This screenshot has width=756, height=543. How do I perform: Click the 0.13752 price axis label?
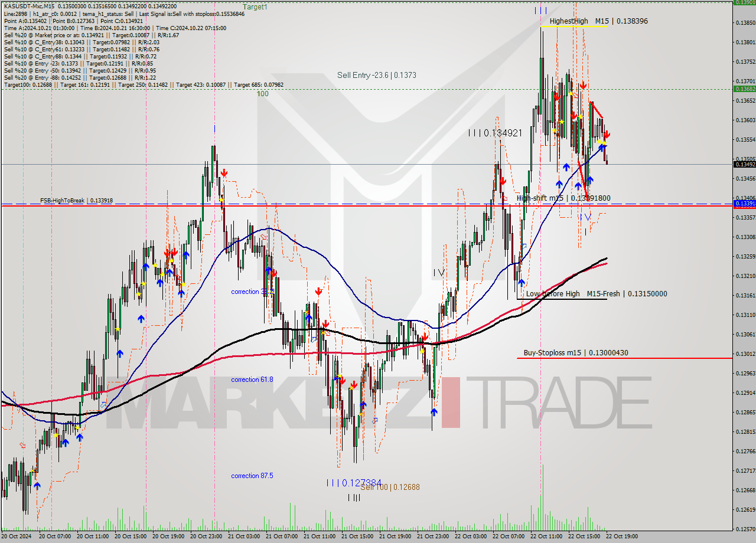pos(745,61)
